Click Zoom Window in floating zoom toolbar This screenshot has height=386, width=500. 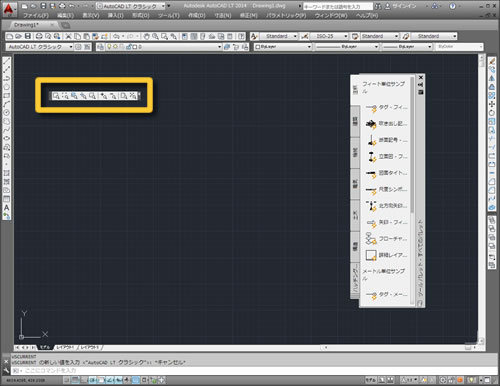click(56, 96)
